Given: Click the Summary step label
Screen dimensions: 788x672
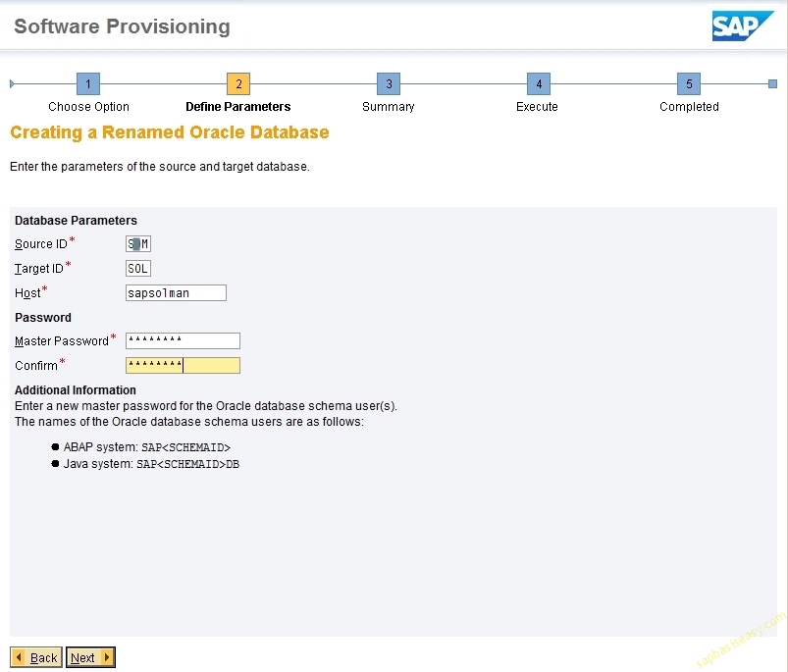Looking at the screenshot, I should point(389,107).
